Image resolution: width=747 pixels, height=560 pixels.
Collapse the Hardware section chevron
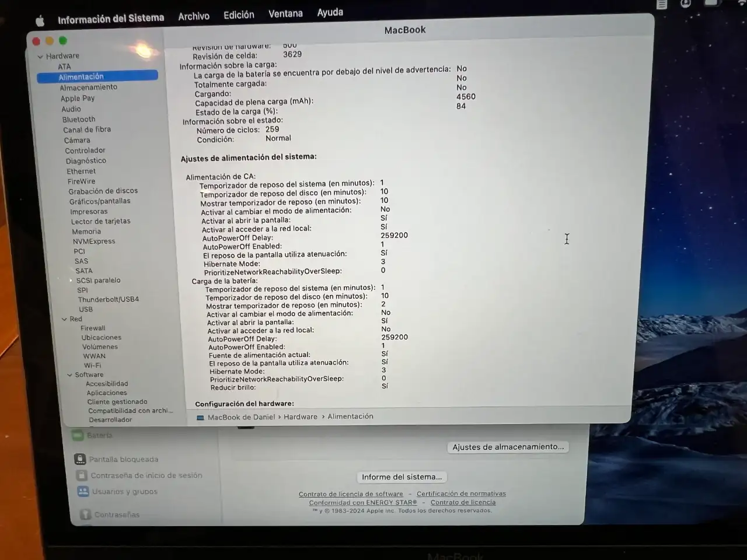(40, 57)
